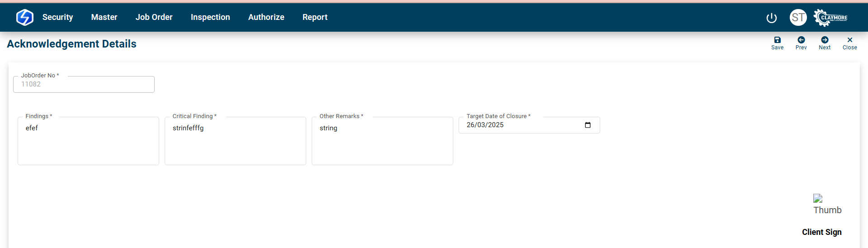Open the Authorize menu
Viewport: 868px width, 248px height.
pos(266,17)
